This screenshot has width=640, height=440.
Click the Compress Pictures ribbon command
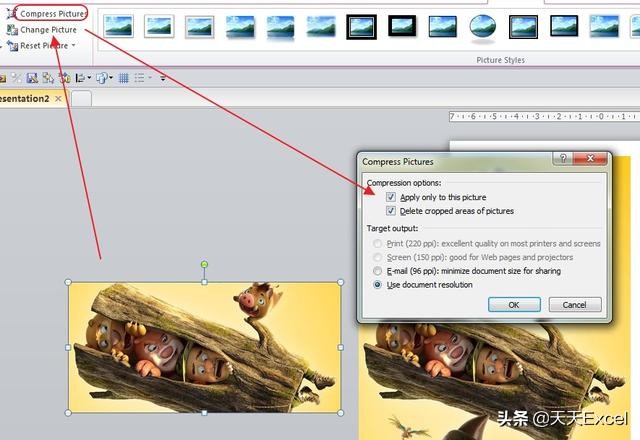47,13
